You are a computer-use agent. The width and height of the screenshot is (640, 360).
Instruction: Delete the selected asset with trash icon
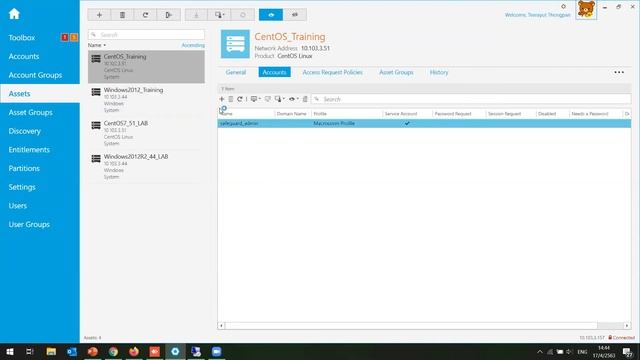122,15
